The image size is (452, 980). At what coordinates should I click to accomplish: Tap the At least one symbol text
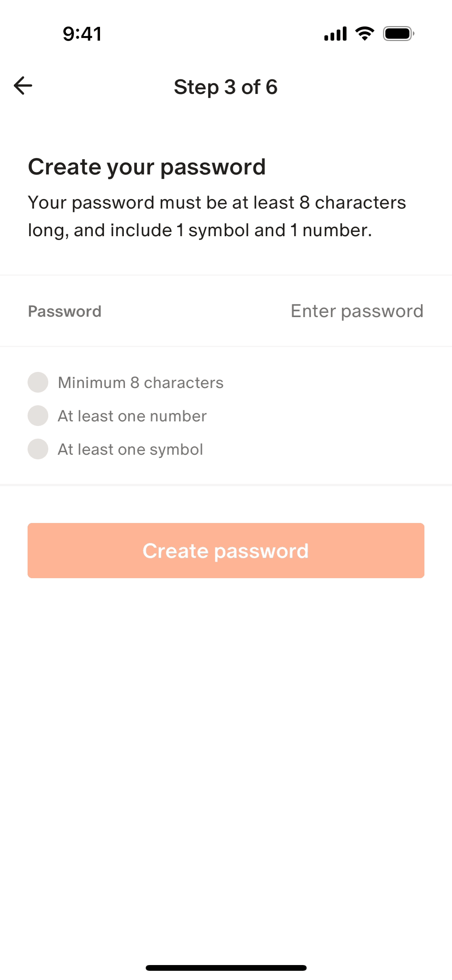[x=130, y=449]
